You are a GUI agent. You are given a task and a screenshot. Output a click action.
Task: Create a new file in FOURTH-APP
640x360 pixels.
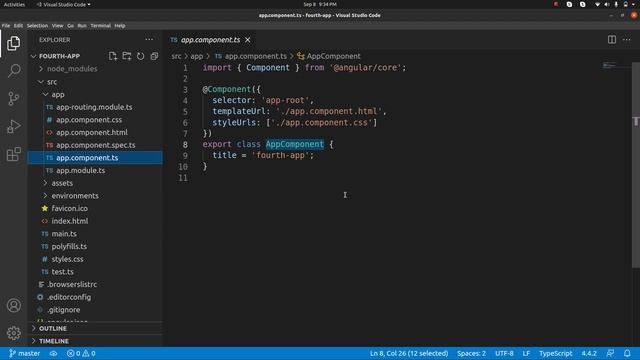tap(113, 56)
